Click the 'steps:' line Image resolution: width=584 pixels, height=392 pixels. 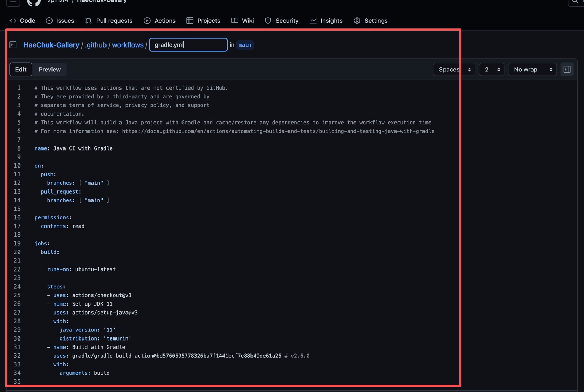(x=56, y=287)
